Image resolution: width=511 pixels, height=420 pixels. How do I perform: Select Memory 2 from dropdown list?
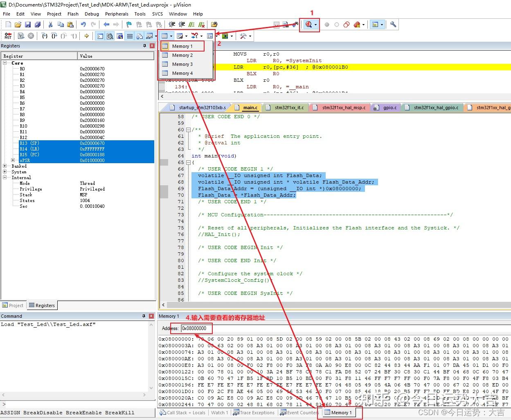click(182, 55)
